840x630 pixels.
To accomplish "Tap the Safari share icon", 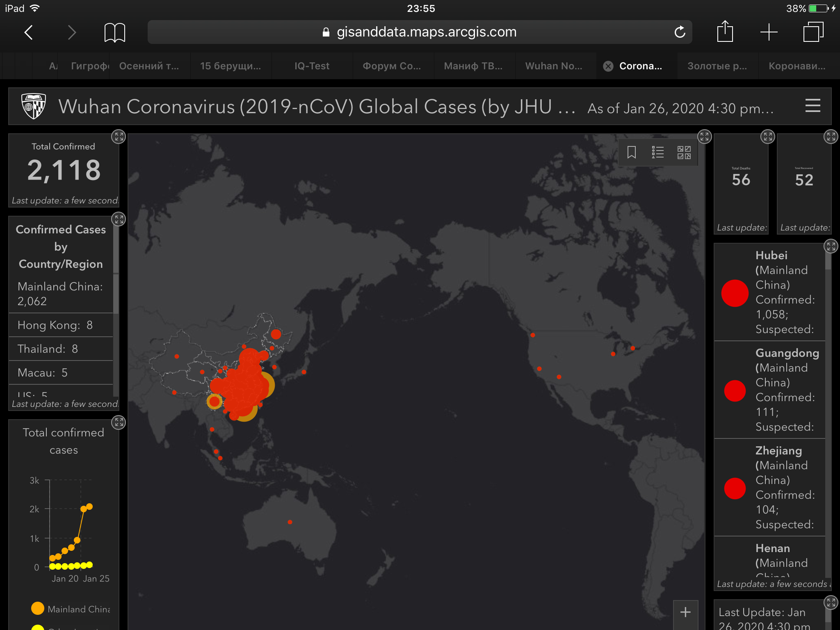I will pyautogui.click(x=725, y=32).
